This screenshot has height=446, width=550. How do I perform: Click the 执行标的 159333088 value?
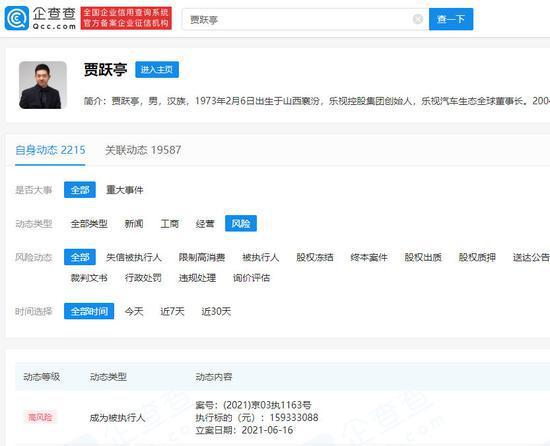294,418
